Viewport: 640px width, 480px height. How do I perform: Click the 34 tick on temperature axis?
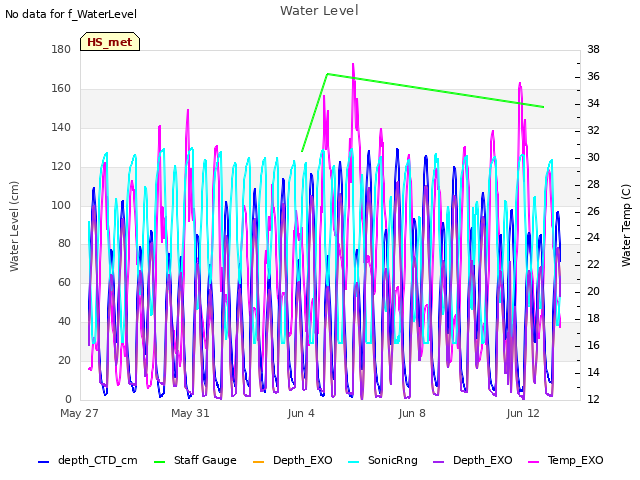(x=593, y=103)
